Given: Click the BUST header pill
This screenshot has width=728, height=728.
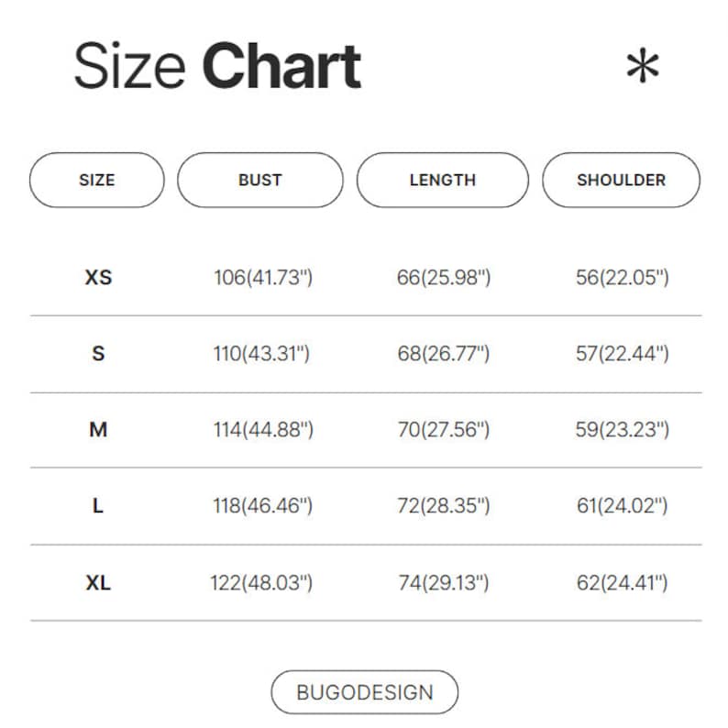Looking at the screenshot, I should click(x=259, y=180).
